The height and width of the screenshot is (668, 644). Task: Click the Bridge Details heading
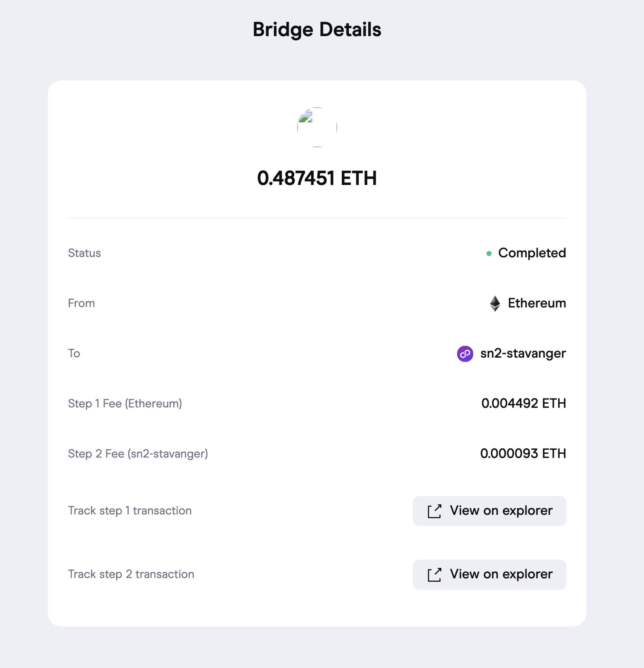pos(317,29)
